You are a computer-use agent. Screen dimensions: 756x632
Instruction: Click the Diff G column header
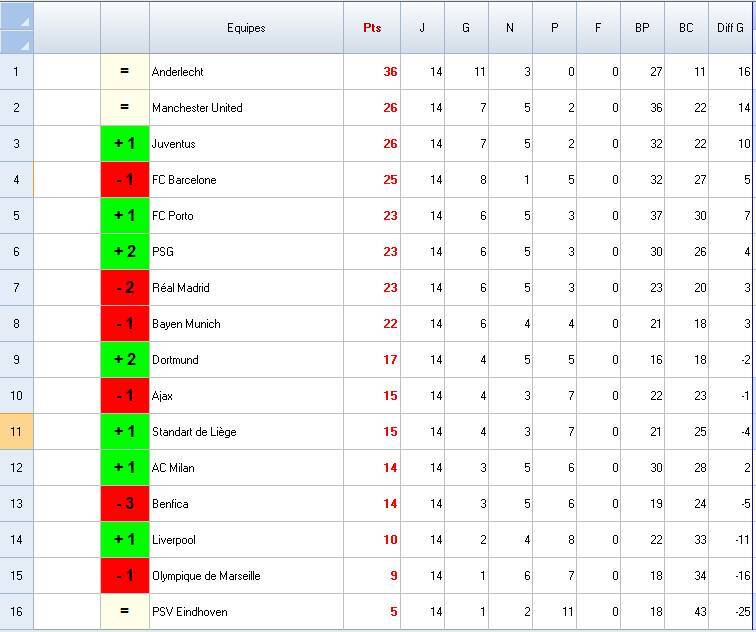tap(731, 28)
